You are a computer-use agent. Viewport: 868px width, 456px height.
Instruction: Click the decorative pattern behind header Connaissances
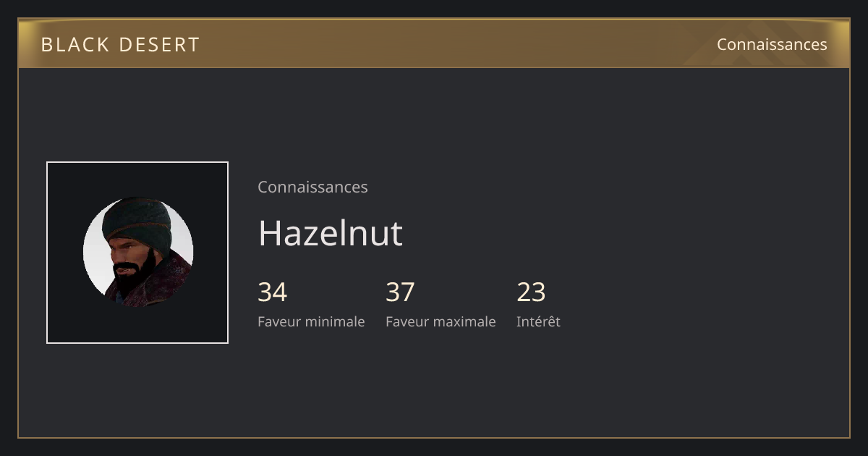coord(767,44)
